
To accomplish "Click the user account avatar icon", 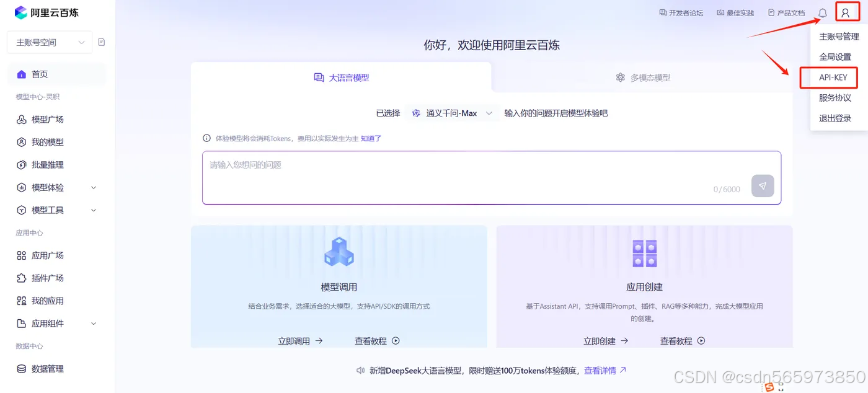I will tap(847, 11).
